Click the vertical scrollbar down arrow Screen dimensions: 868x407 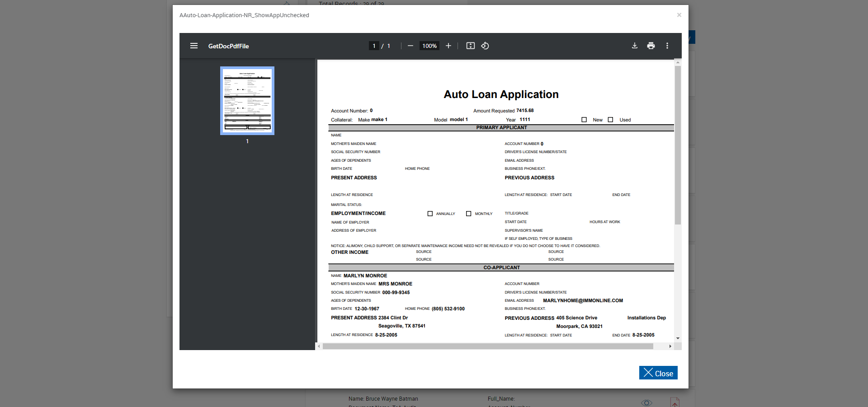(678, 338)
